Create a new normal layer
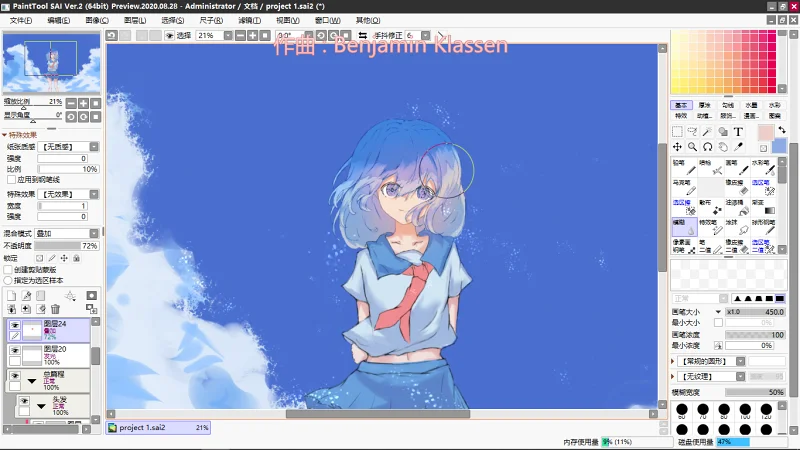This screenshot has height=450, width=800. pos(12,295)
